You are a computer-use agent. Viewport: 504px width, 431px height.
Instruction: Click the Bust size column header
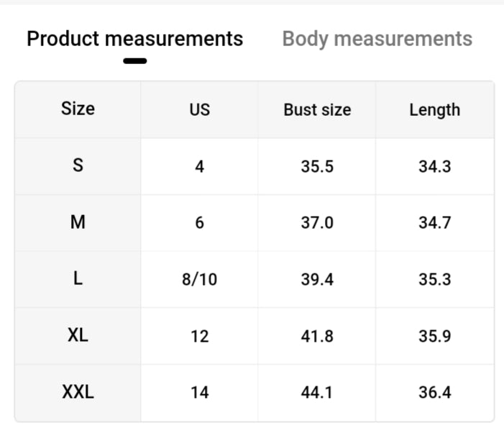[317, 109]
